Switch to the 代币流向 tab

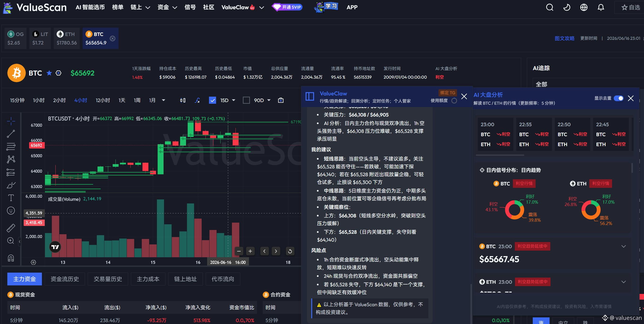[223, 279]
